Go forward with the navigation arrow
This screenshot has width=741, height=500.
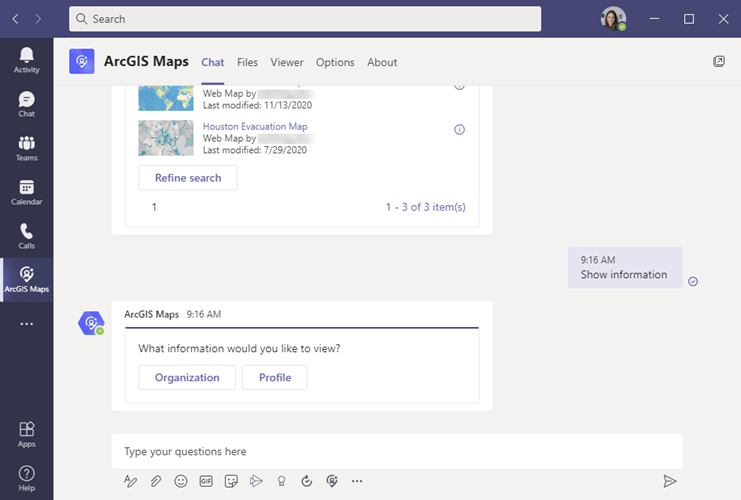(x=38, y=19)
